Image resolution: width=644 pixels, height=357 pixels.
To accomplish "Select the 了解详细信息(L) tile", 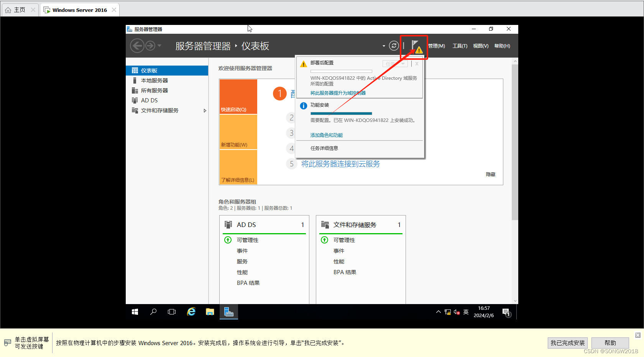I will tap(238, 167).
